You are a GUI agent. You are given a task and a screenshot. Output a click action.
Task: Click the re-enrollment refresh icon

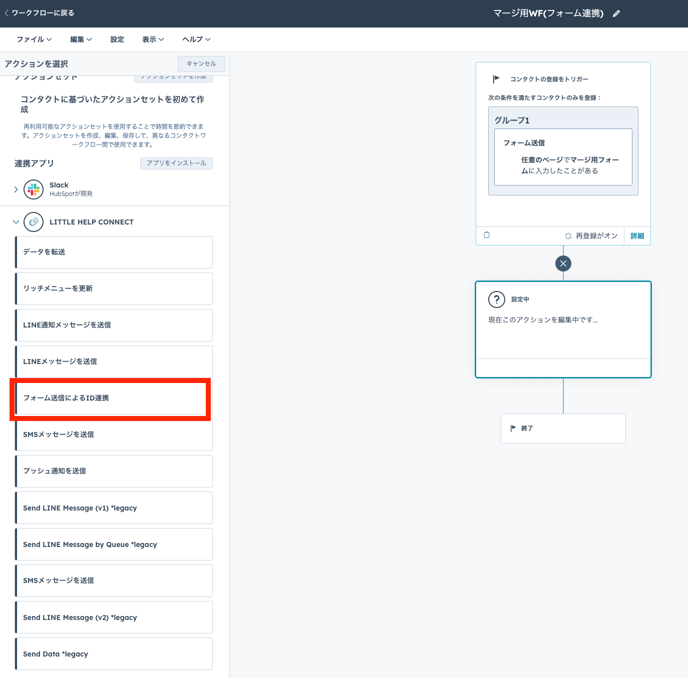[x=568, y=236]
